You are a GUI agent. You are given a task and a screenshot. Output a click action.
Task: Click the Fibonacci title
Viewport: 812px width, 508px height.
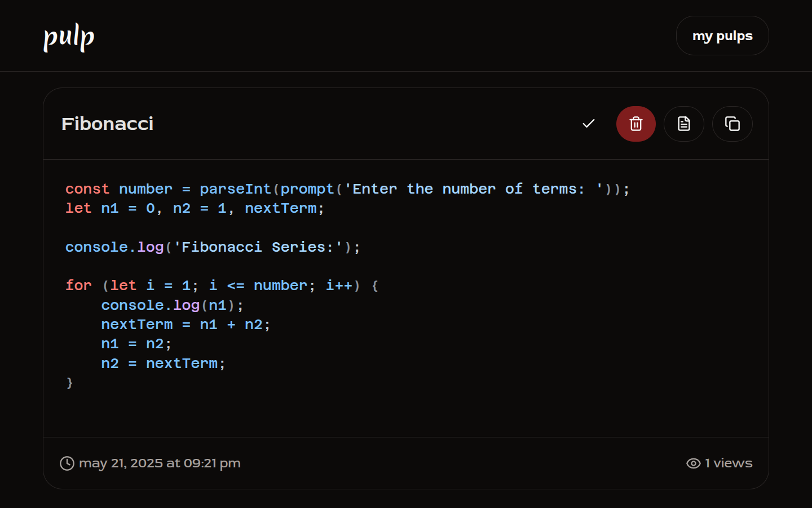(x=107, y=124)
